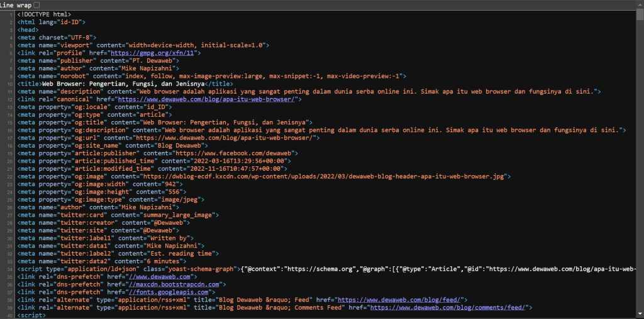Click the vertical scrollbar on the right
Image resolution: width=644 pixels, height=319 pixels.
[640, 157]
